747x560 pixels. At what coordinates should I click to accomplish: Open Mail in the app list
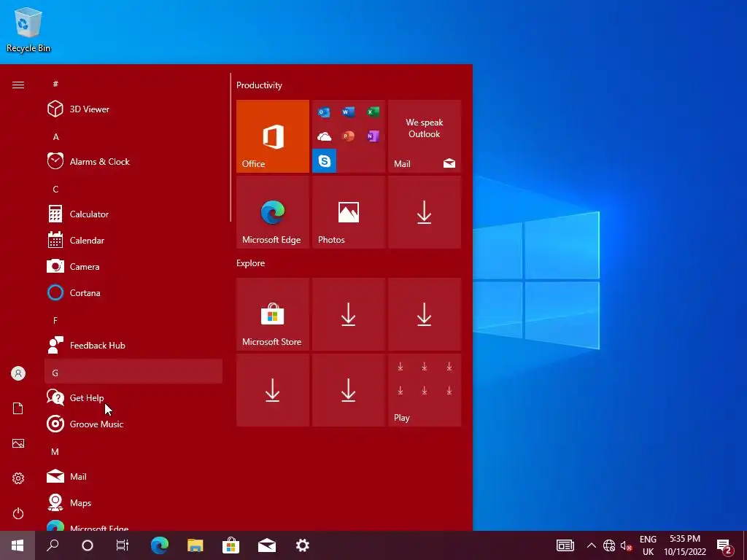[x=133, y=477]
